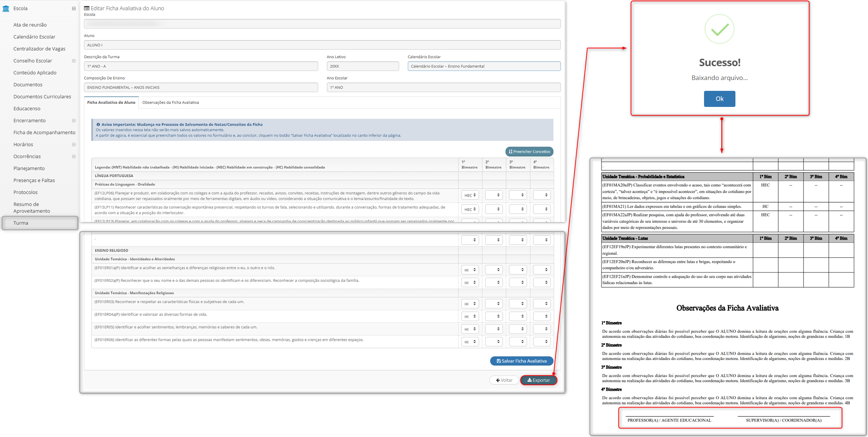Select Turma in the sidebar
Viewport: 868px width, 437px height.
coord(40,223)
